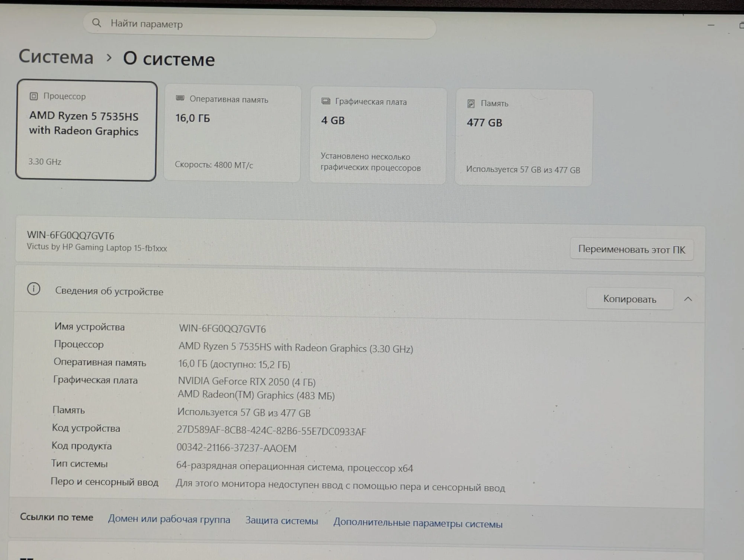Click the storage drive icon
Viewport: 744px width, 560px height.
click(x=471, y=104)
